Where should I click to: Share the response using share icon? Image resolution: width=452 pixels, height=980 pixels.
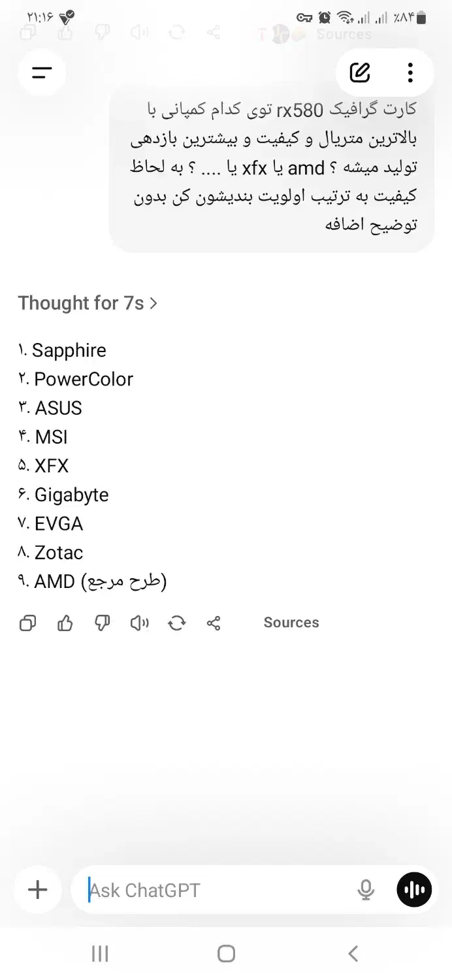pos(214,623)
